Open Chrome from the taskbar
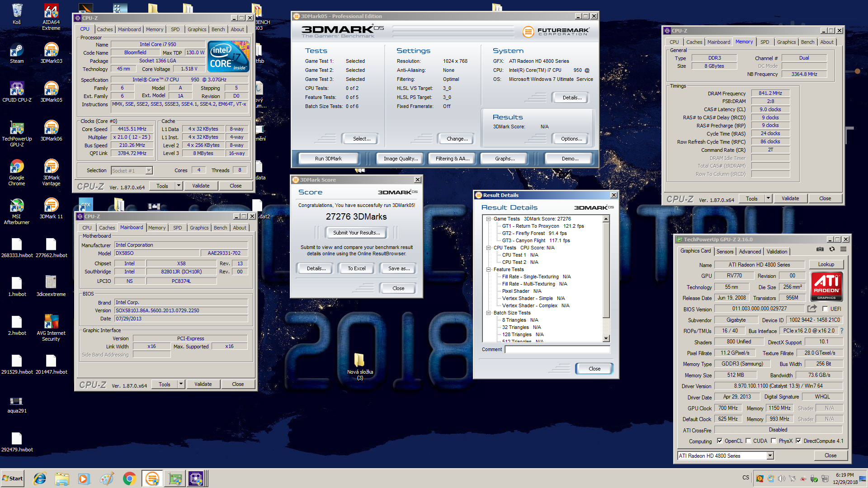This screenshot has width=868, height=488. click(129, 479)
